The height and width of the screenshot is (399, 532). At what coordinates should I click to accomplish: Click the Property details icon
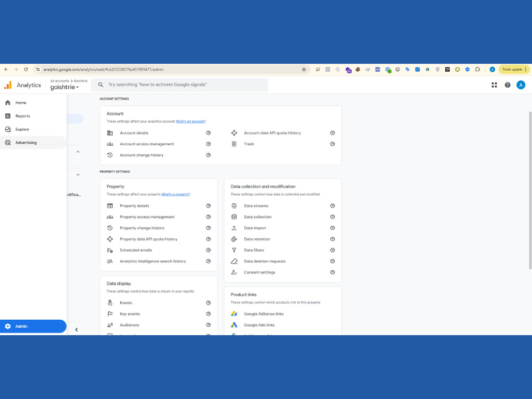[x=110, y=205]
